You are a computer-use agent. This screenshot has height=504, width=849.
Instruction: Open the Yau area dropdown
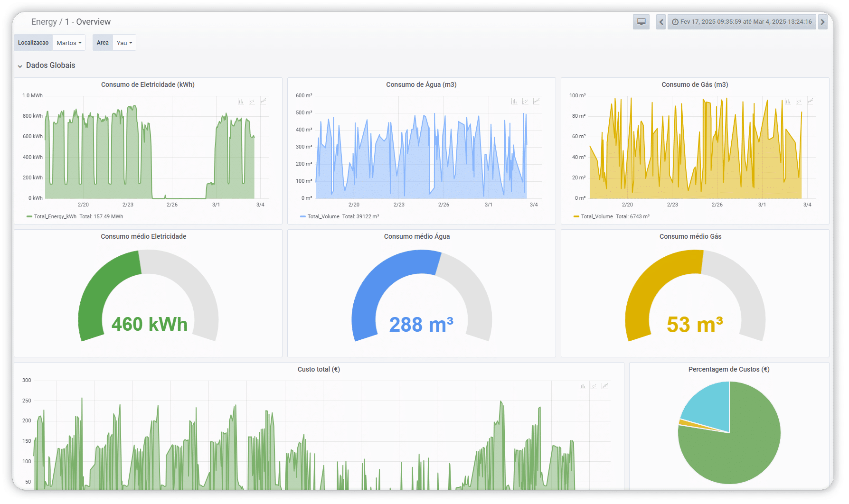(124, 43)
